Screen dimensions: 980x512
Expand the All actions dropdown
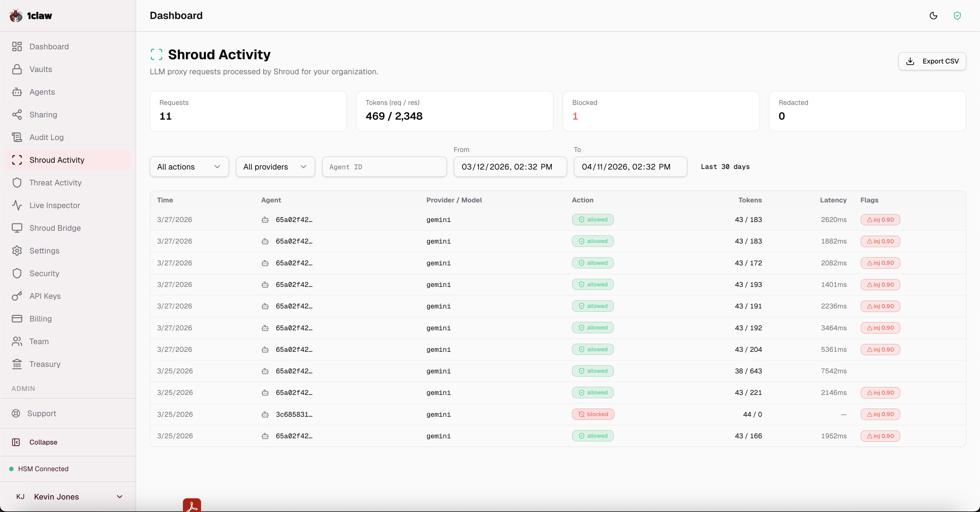(x=189, y=167)
